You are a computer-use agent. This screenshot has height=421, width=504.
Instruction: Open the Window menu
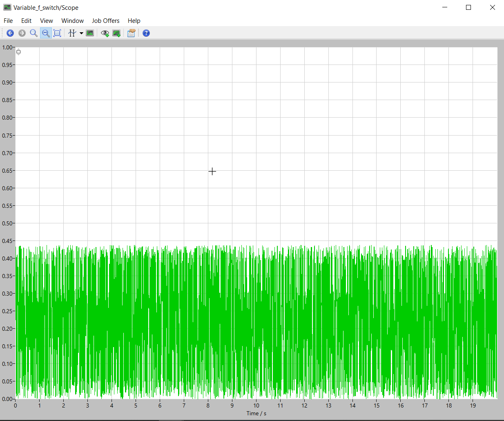pyautogui.click(x=73, y=21)
